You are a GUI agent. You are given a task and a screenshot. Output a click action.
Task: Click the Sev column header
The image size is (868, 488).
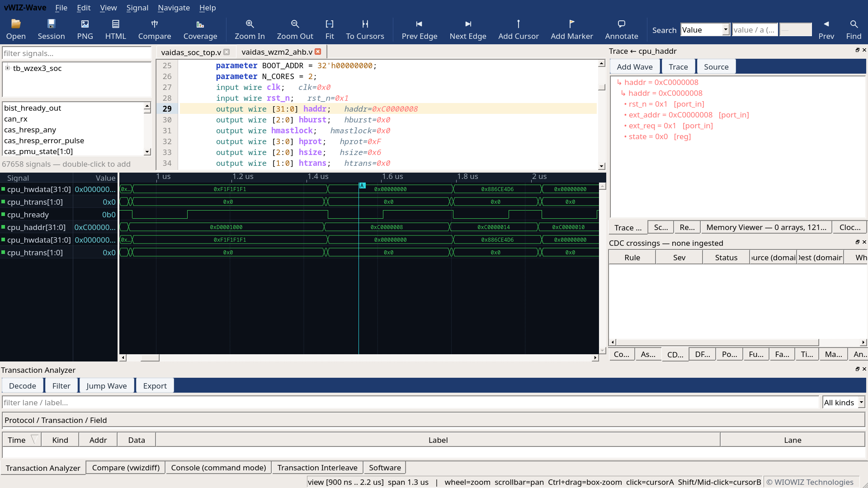click(x=679, y=258)
